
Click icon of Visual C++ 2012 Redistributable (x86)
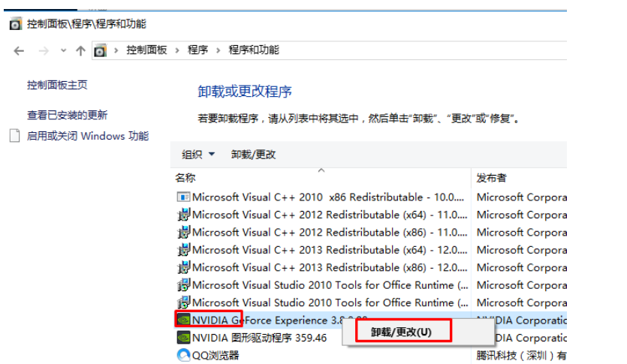point(183,233)
